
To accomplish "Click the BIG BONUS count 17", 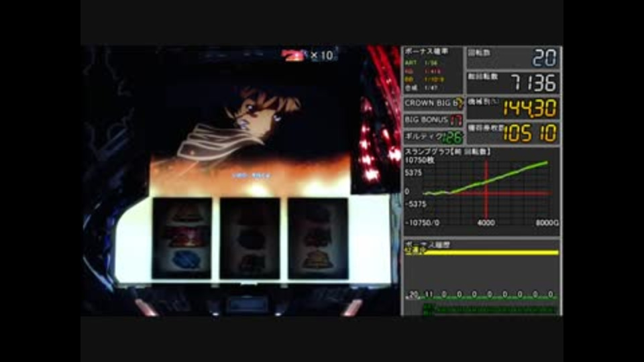I will click(x=456, y=120).
